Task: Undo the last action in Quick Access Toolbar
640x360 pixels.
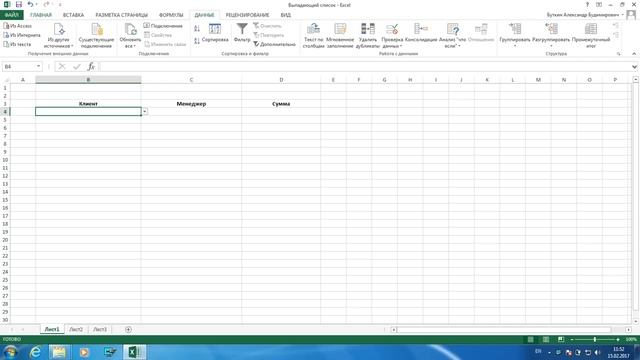Action: [30, 4]
